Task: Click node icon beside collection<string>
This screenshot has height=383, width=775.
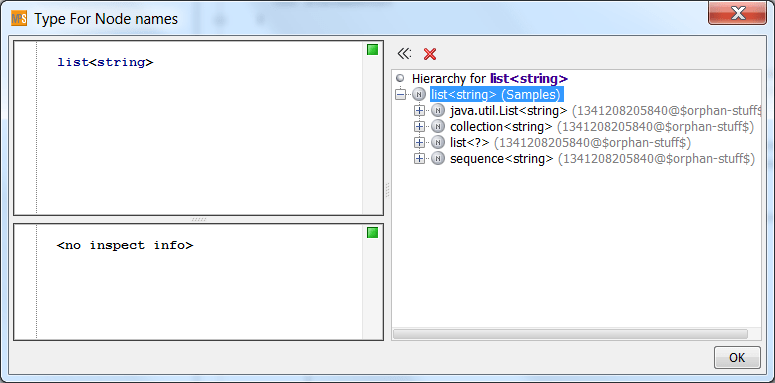Action: tap(438, 127)
